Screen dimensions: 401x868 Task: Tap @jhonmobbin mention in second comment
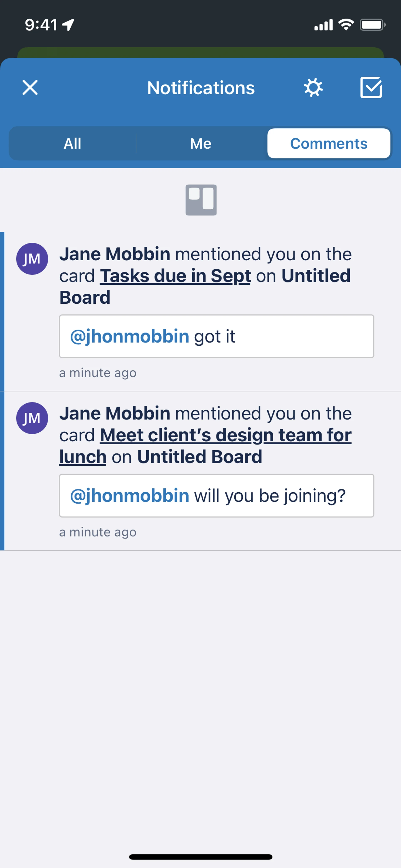tap(129, 495)
